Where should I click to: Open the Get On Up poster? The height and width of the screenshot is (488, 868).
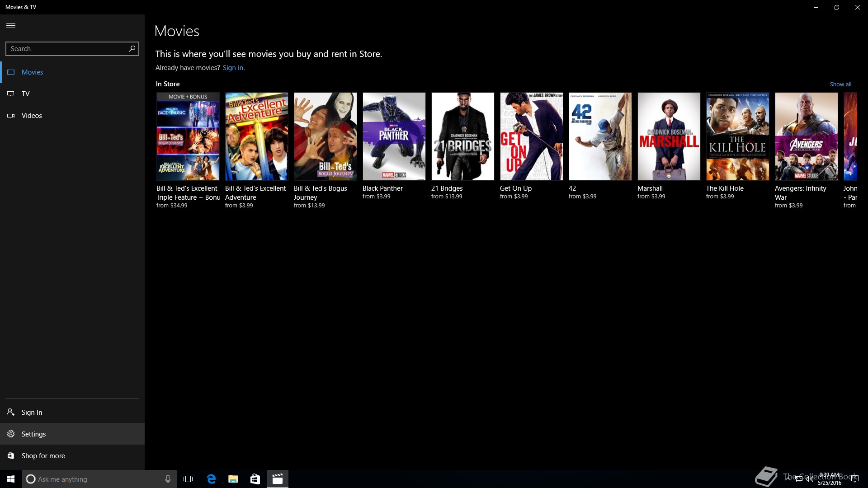(532, 136)
